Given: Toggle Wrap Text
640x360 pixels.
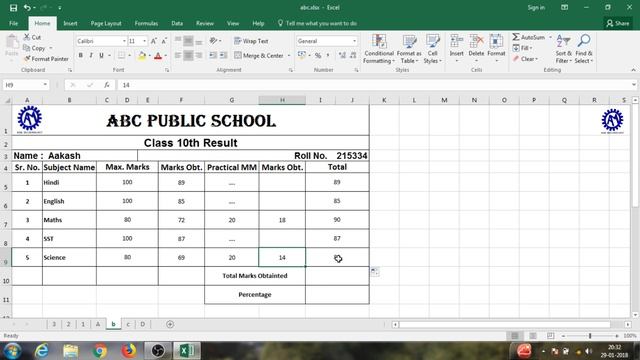Looking at the screenshot, I should coord(251,41).
